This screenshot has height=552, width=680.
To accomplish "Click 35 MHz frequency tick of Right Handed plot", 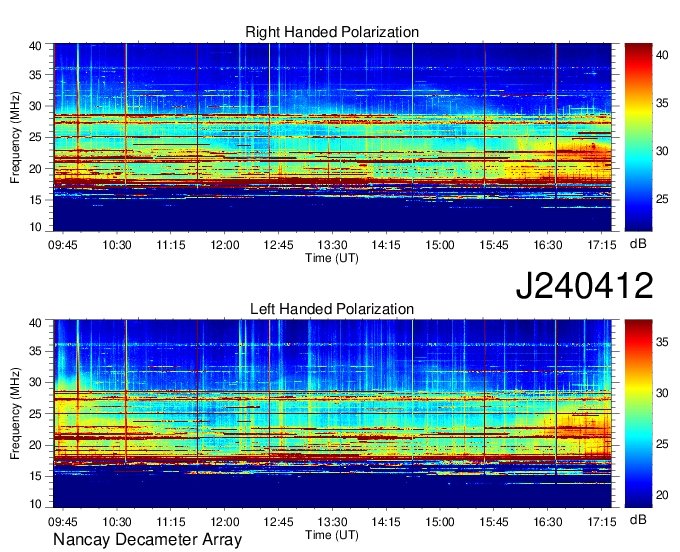I will click(35, 75).
